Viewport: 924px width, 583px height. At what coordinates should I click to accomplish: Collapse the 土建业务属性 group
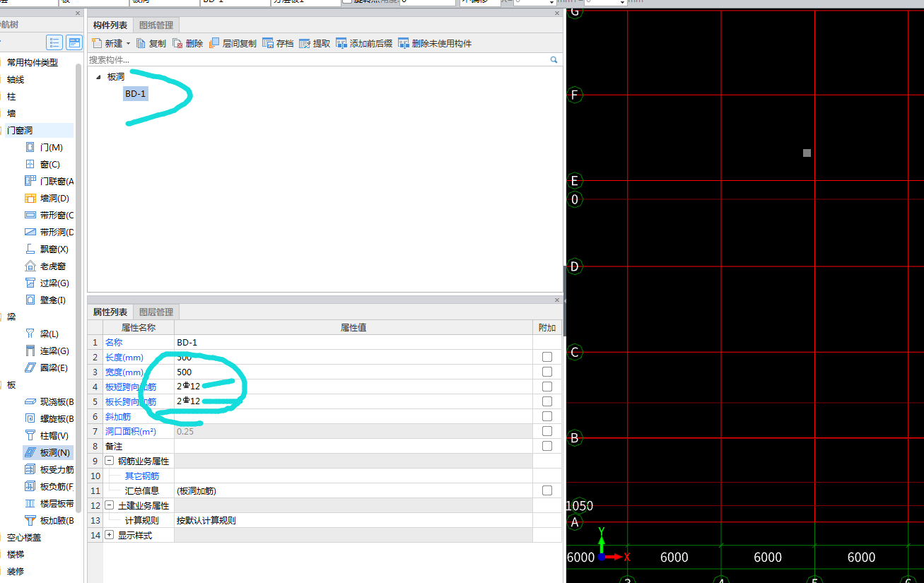(x=110, y=505)
